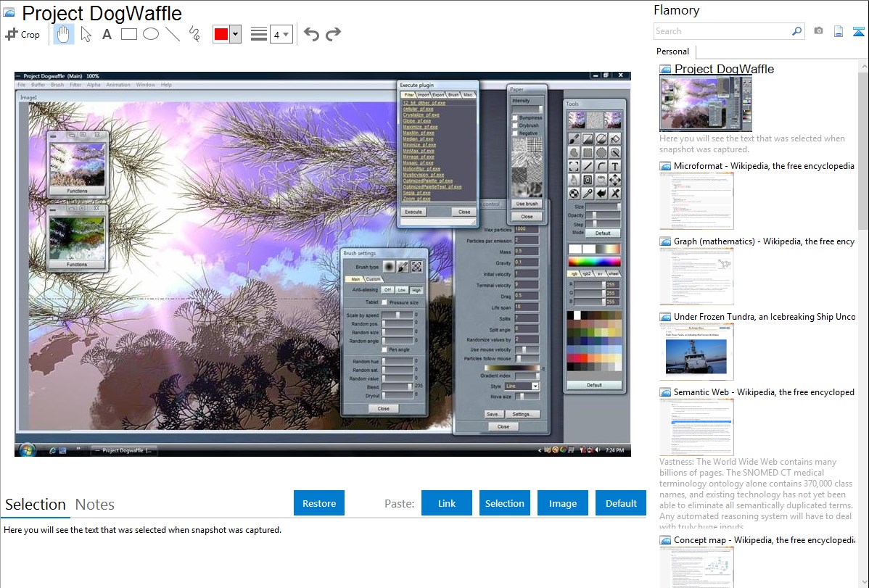The height and width of the screenshot is (588, 869).
Task: Click the Execute button in plugin dialog
Action: click(x=413, y=212)
